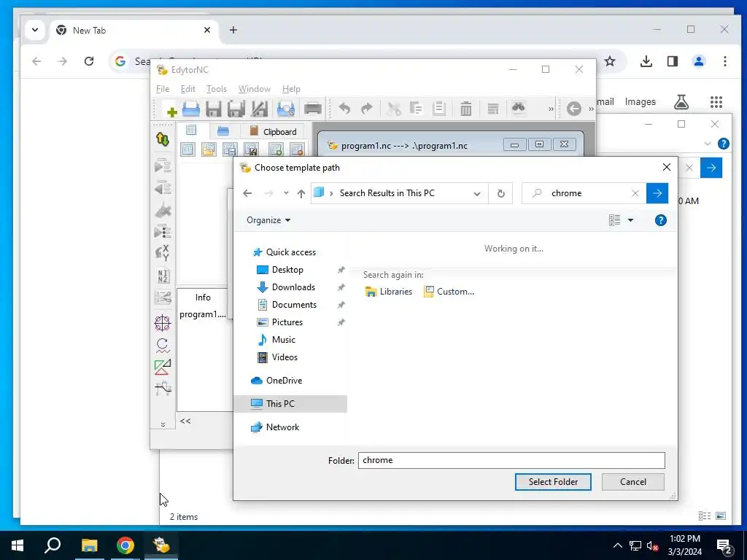Click the Copy icon in EdytorNC toolbar
The image size is (747, 560).
(417, 109)
